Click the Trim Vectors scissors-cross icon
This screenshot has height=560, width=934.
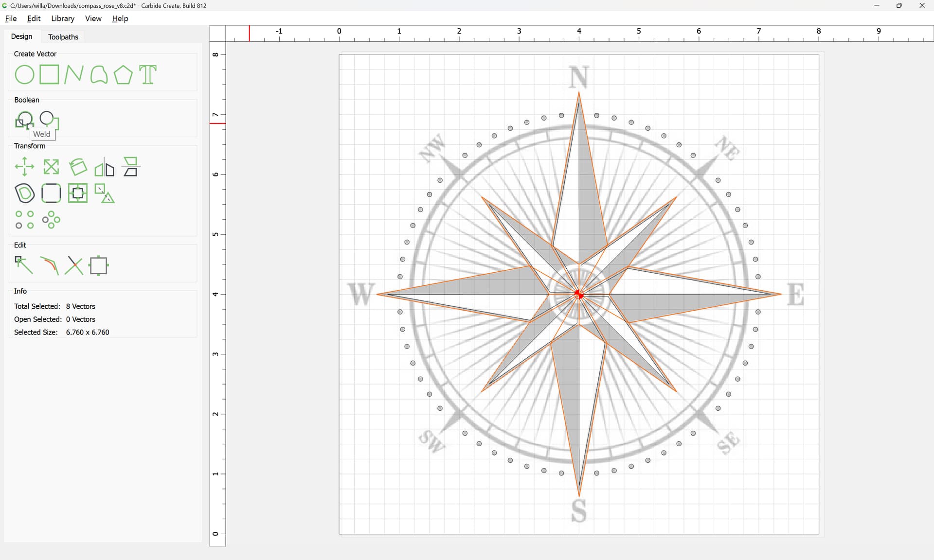point(74,265)
